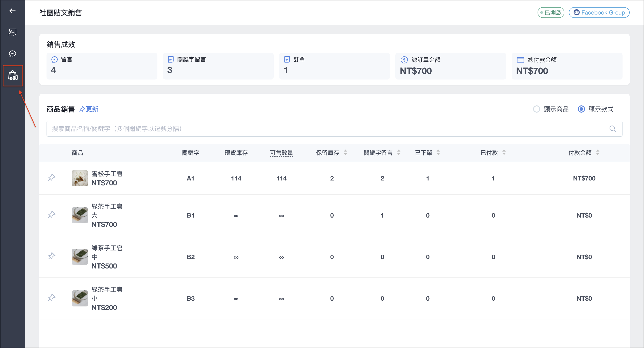Sort by 付款金額 column
Screen dimensions: 644x348
(597, 152)
